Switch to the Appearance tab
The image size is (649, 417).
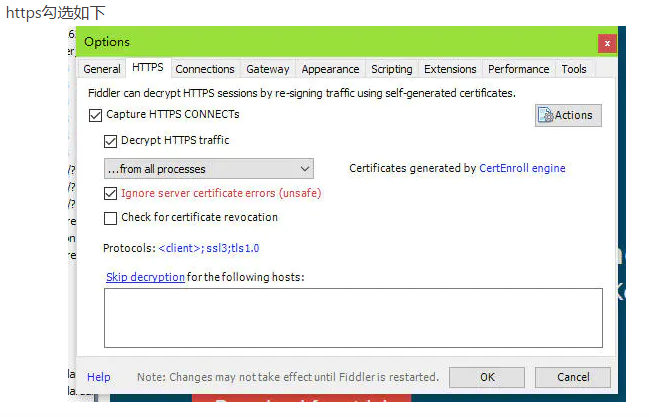pos(330,69)
